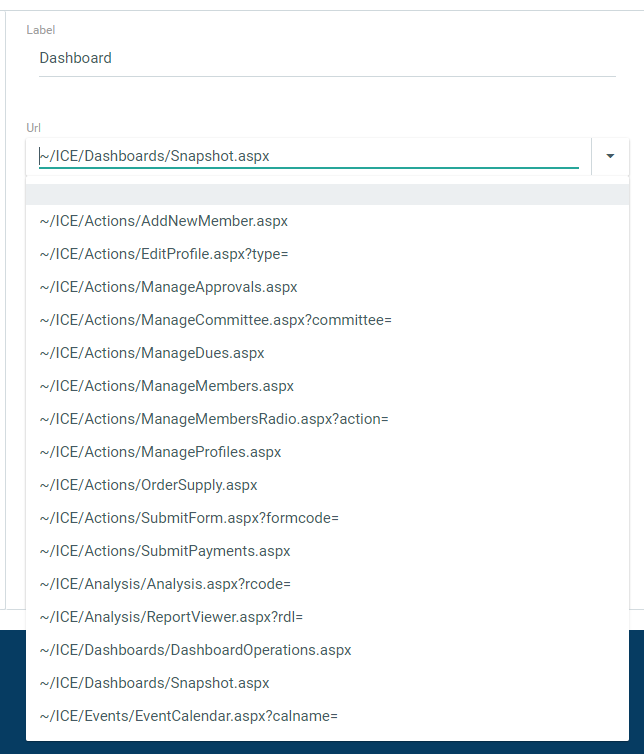Select SubmitPayments.aspx from the list
This screenshot has width=644, height=754.
[165, 551]
